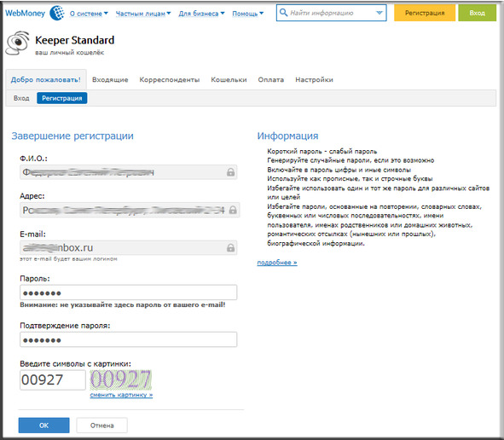Screen dimensions: 504x440
Task: Expand the search box dropdown arrow
Action: click(379, 13)
